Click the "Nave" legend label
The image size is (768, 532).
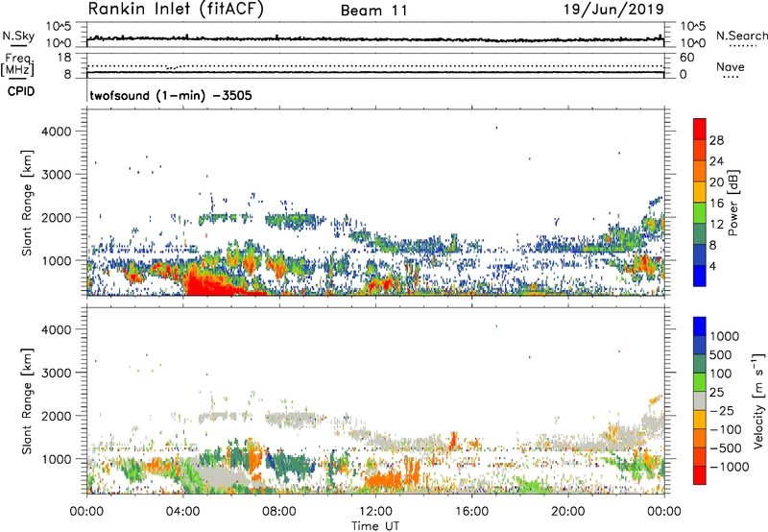[731, 66]
